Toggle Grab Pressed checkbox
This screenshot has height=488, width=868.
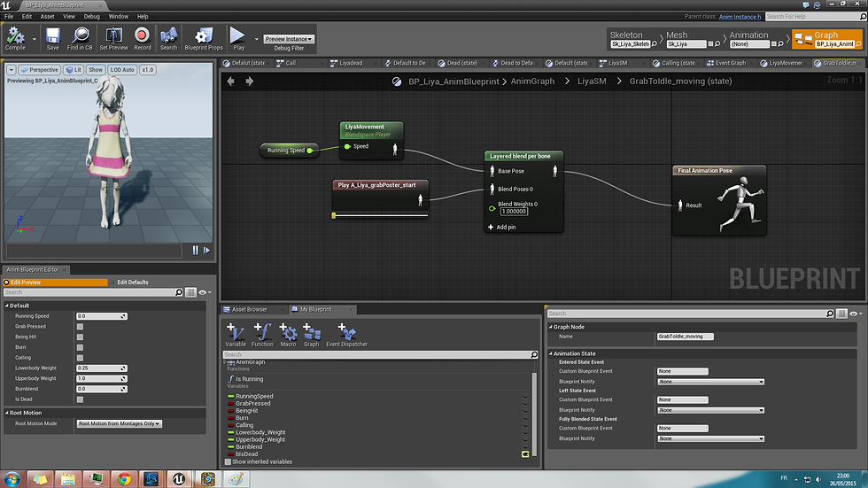tap(81, 327)
